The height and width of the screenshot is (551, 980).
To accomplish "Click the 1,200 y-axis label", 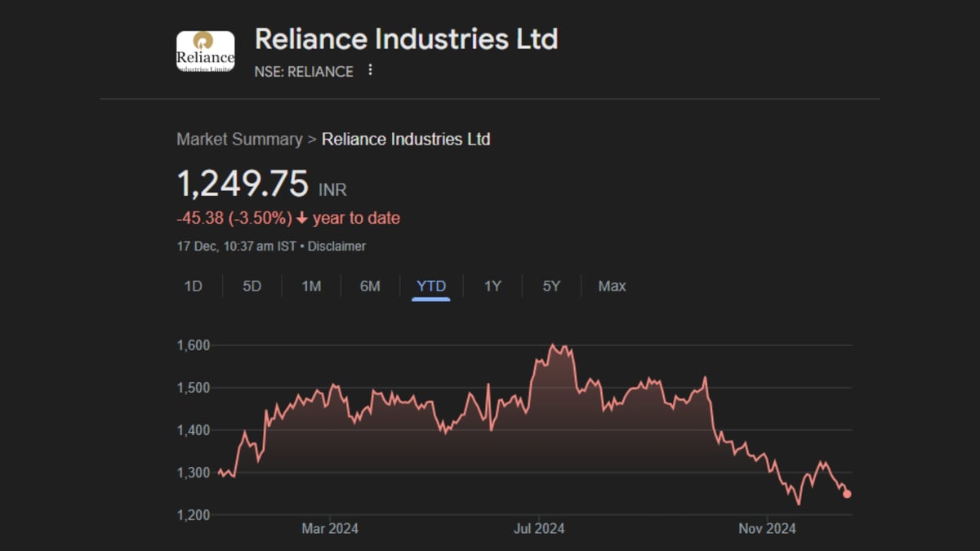I will click(x=193, y=515).
